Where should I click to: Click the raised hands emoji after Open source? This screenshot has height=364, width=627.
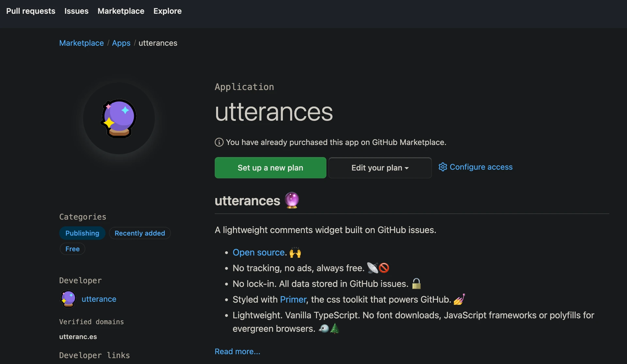coord(296,252)
